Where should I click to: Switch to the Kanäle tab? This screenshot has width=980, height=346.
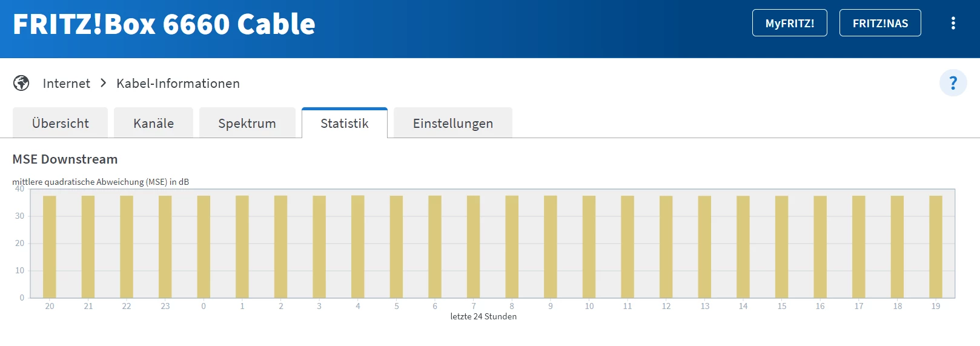pos(153,123)
